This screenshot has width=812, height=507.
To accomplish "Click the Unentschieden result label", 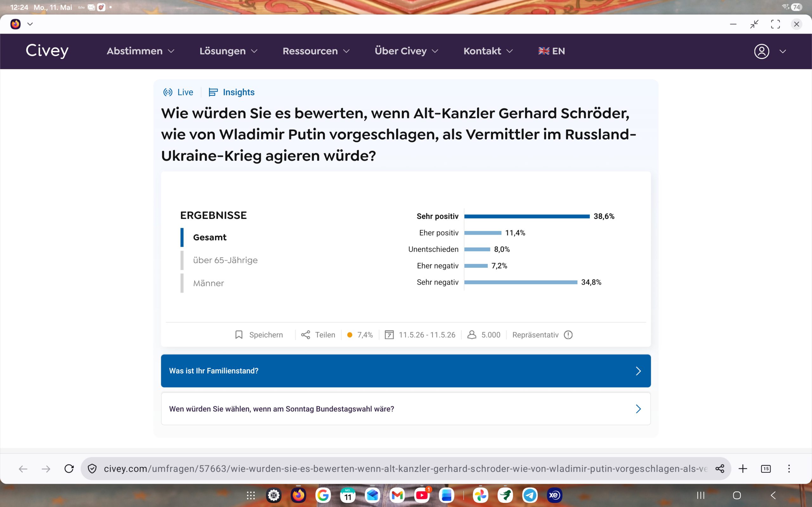I will point(433,249).
